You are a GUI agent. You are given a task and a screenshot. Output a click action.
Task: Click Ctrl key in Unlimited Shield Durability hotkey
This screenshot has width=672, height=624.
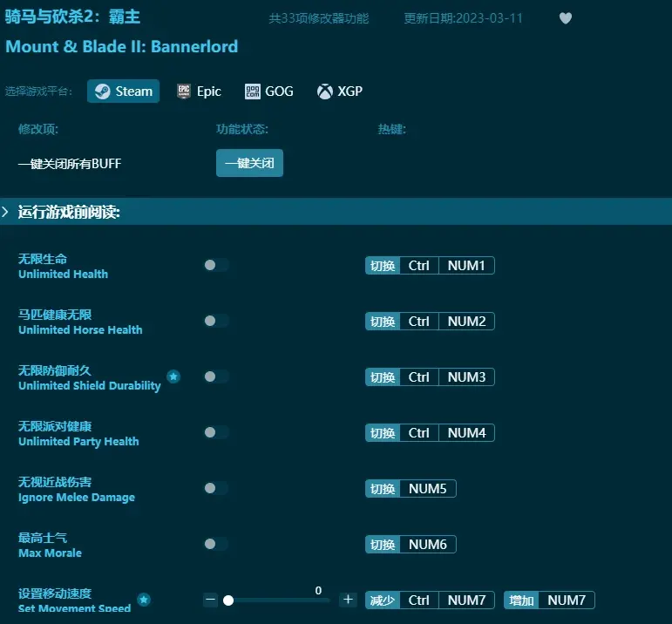tap(419, 377)
